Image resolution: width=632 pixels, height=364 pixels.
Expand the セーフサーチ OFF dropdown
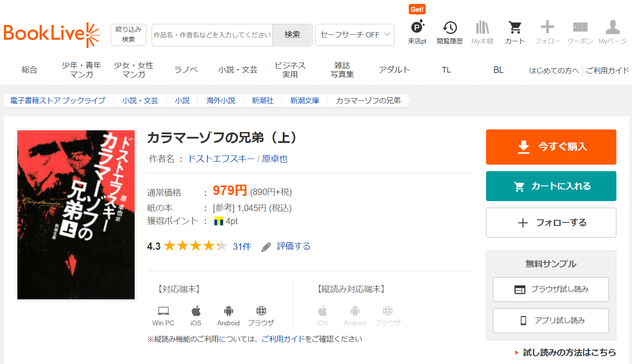click(354, 35)
